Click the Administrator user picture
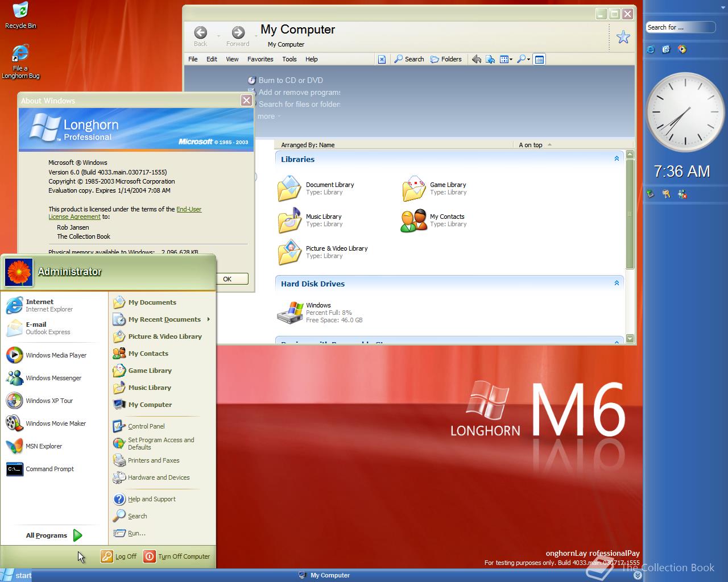728x582 pixels. 19,272
